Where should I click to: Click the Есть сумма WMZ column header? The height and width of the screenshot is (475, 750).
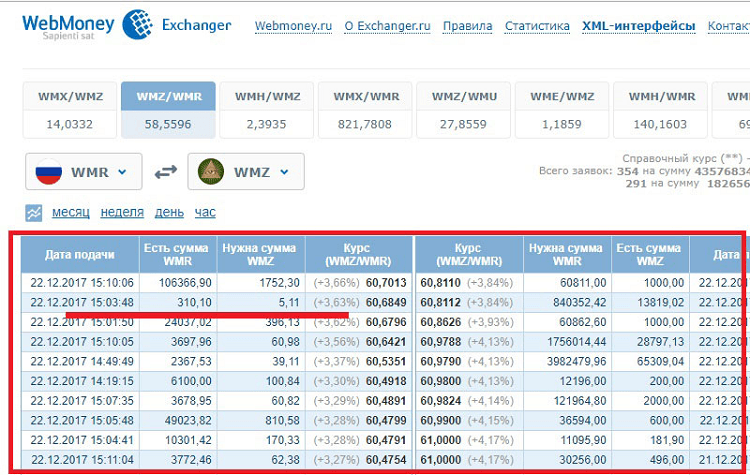(x=650, y=254)
